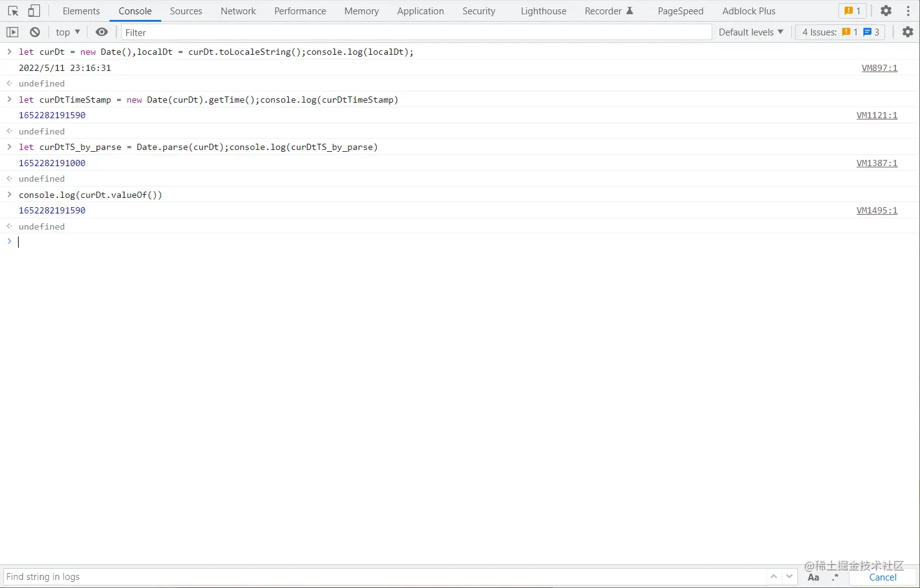
Task: Clear the console
Action: [x=35, y=32]
